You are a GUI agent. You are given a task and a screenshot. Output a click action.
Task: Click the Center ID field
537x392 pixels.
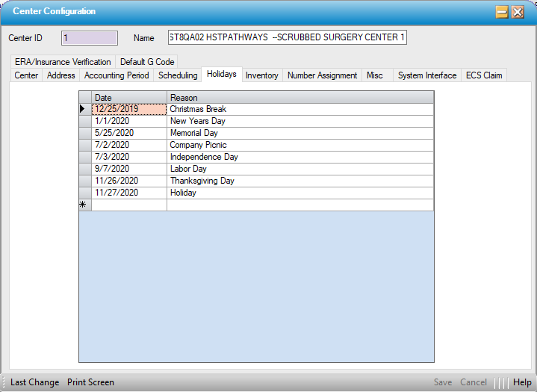(90, 38)
